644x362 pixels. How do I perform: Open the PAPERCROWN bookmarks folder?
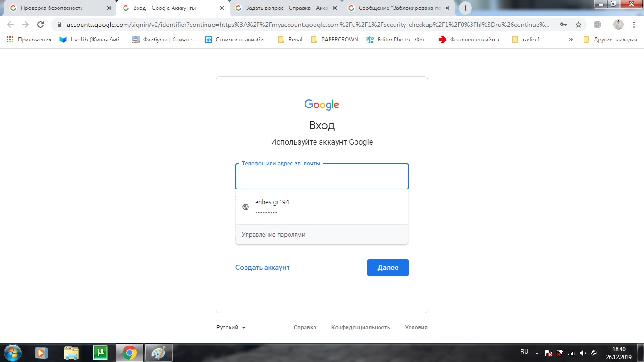pyautogui.click(x=335, y=40)
